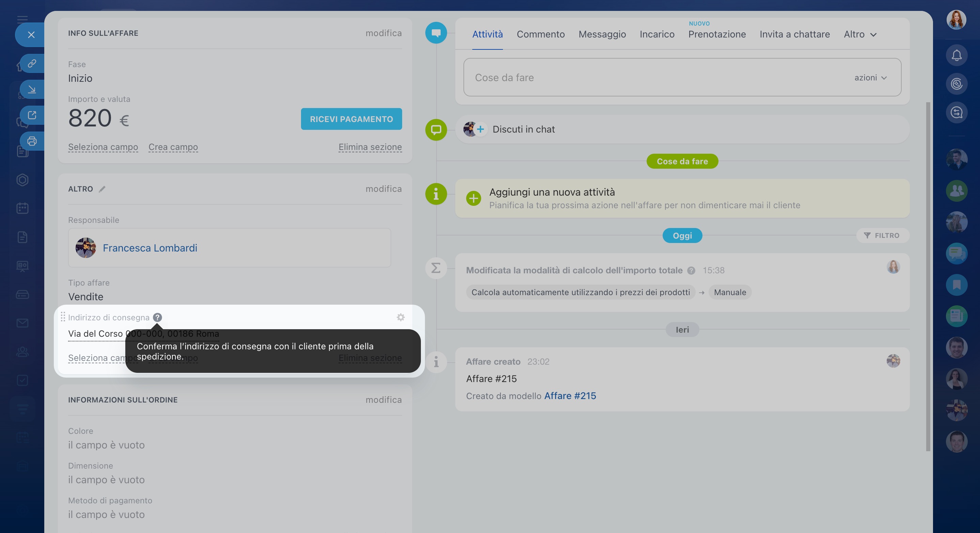The image size is (980, 533).
Task: Open the notifications bell icon
Action: pyautogui.click(x=957, y=56)
